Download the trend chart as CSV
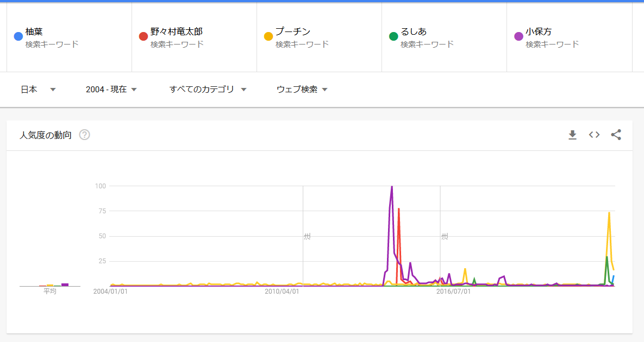The width and height of the screenshot is (644, 342). point(572,135)
